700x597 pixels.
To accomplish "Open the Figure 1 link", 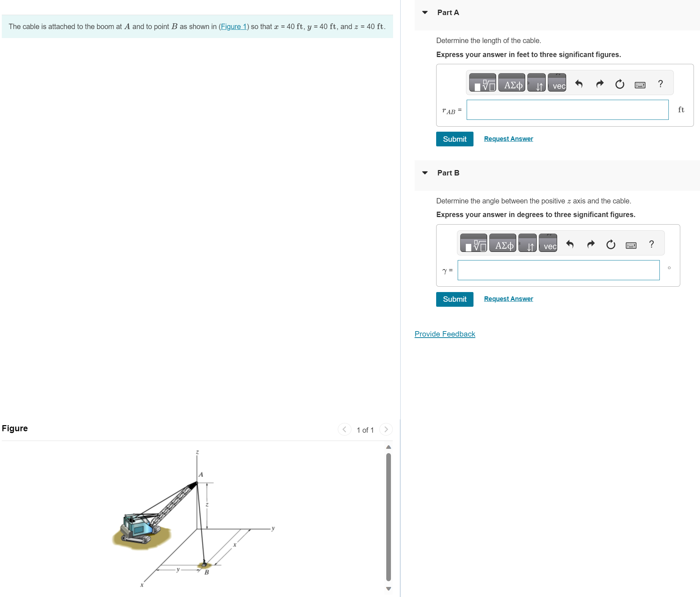I will [x=234, y=27].
